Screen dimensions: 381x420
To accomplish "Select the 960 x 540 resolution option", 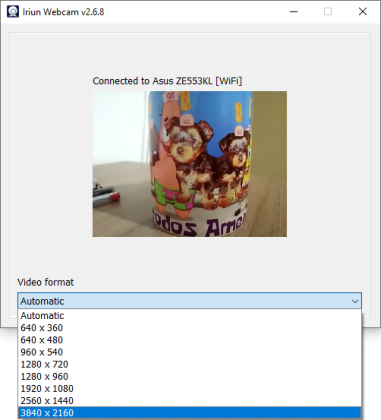I will coord(189,352).
